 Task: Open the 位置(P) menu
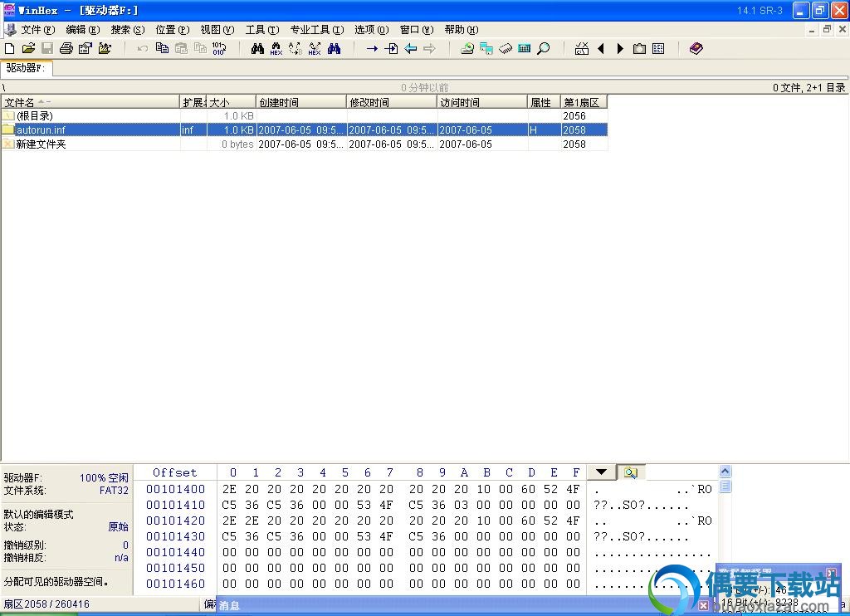[173, 30]
